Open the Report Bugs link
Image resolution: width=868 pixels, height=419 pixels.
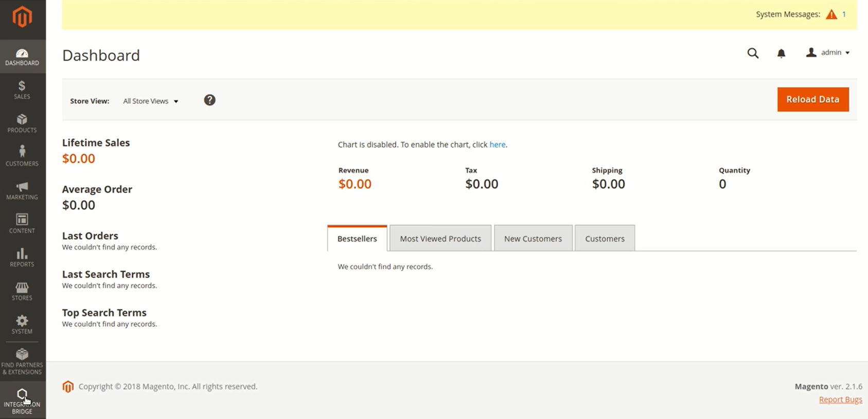(x=840, y=399)
